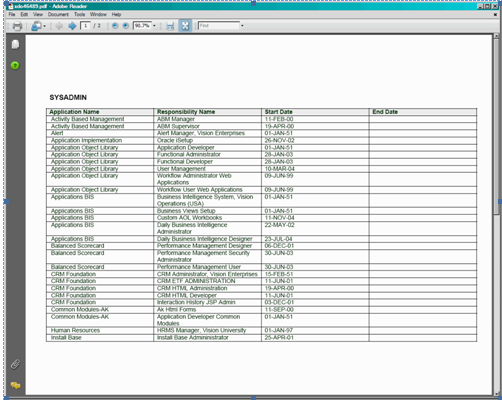502x400 pixels.
Task: Click the zoom in plus button
Action: pos(126,26)
